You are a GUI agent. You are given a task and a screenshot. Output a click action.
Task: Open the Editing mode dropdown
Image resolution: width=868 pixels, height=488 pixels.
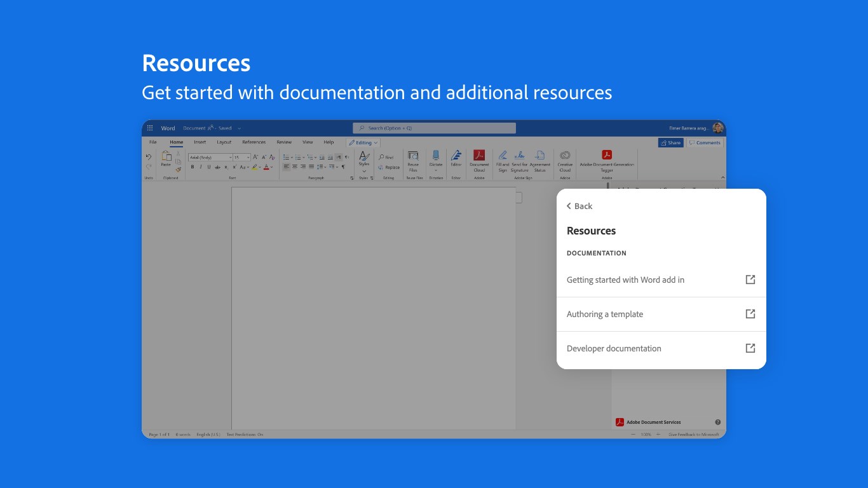363,143
